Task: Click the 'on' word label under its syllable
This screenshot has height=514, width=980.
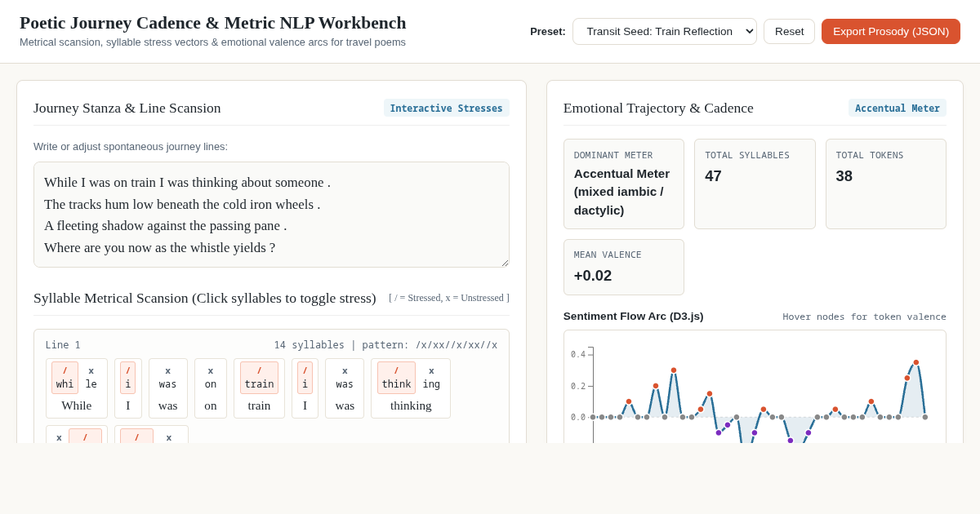Action: click(x=211, y=405)
